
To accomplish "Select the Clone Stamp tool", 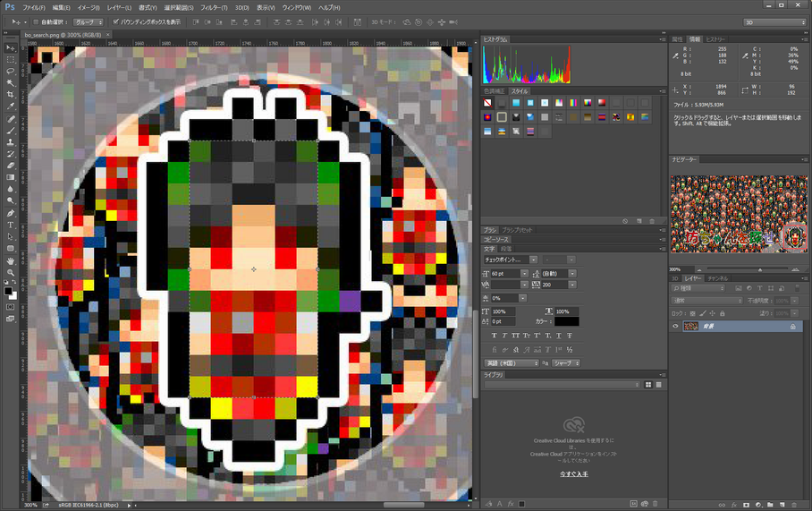I will (11, 142).
